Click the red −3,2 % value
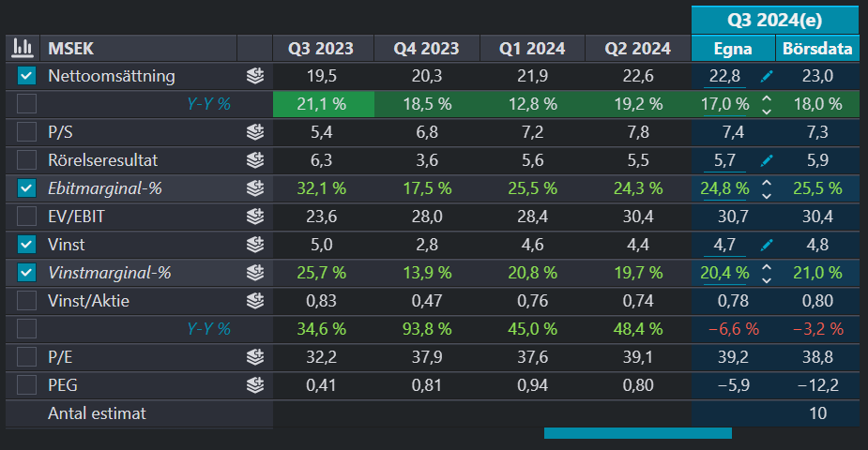The image size is (868, 450). (817, 329)
